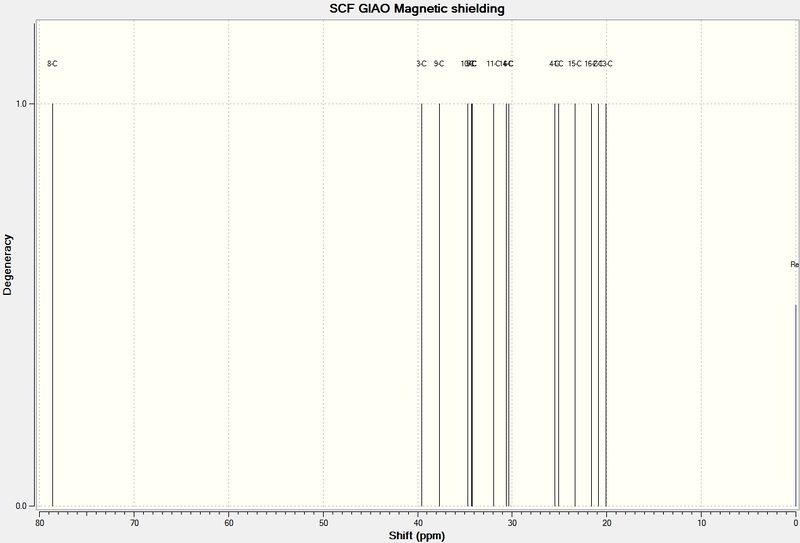Click the '80' x-axis tick label
This screenshot has height=543, width=800.
pos(40,523)
